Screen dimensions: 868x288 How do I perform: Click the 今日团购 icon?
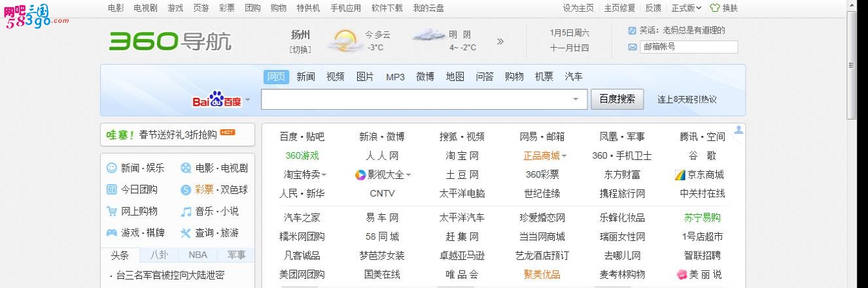point(112,189)
